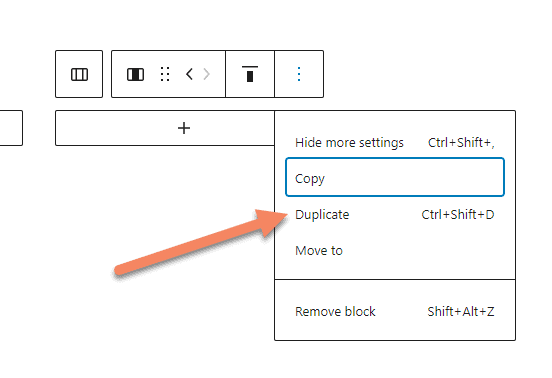This screenshot has height=378, width=552.
Task: Select the Copy menu entry
Action: 395,177
